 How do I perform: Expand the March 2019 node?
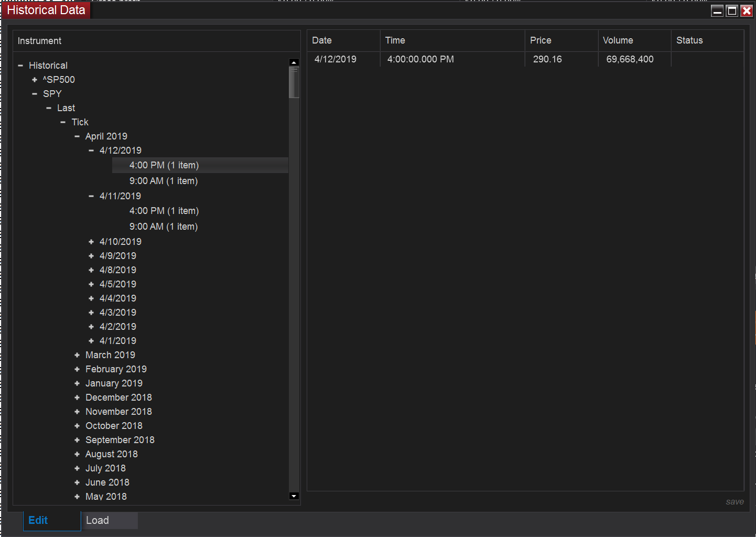(x=77, y=355)
